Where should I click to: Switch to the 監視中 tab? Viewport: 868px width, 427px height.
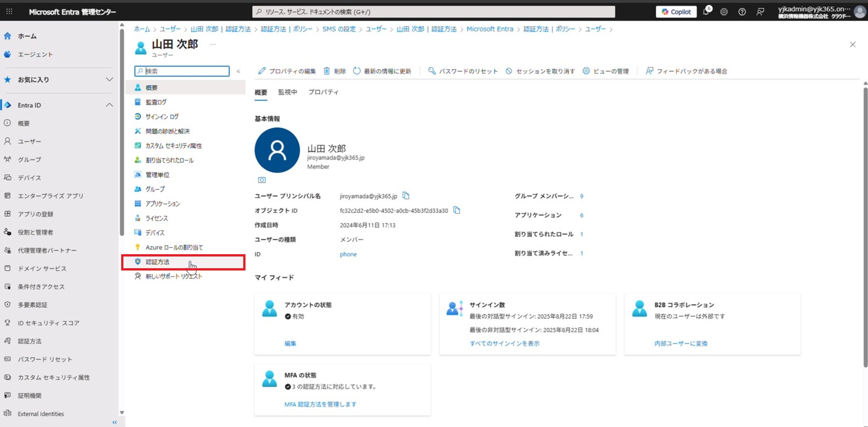point(288,92)
